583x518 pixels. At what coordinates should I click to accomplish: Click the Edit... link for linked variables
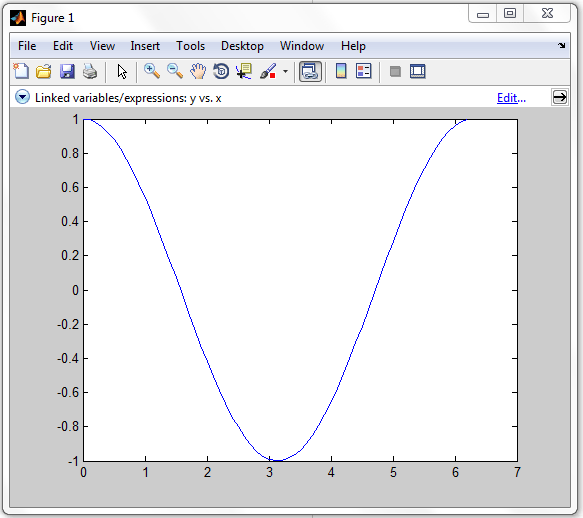click(511, 98)
